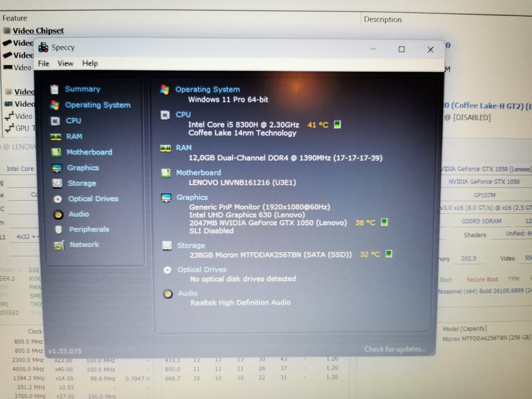
Task: Show Graphics section from sidebar
Action: coord(83,167)
